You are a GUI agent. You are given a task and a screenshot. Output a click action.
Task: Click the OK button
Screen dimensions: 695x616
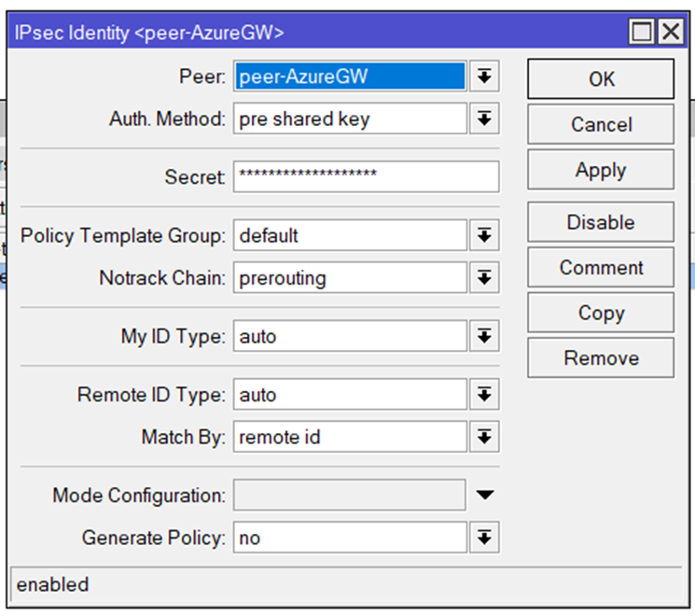tap(601, 79)
